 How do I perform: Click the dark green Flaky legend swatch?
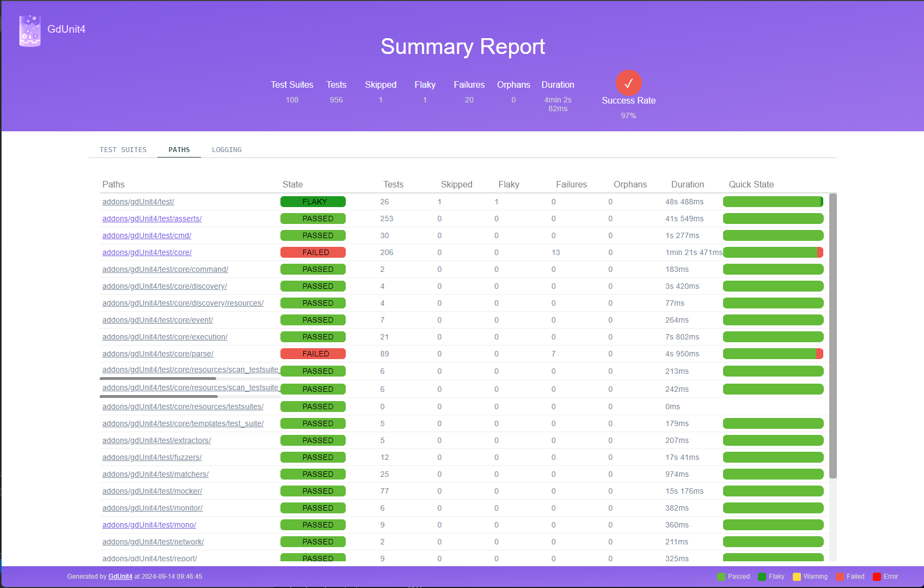[x=762, y=577]
